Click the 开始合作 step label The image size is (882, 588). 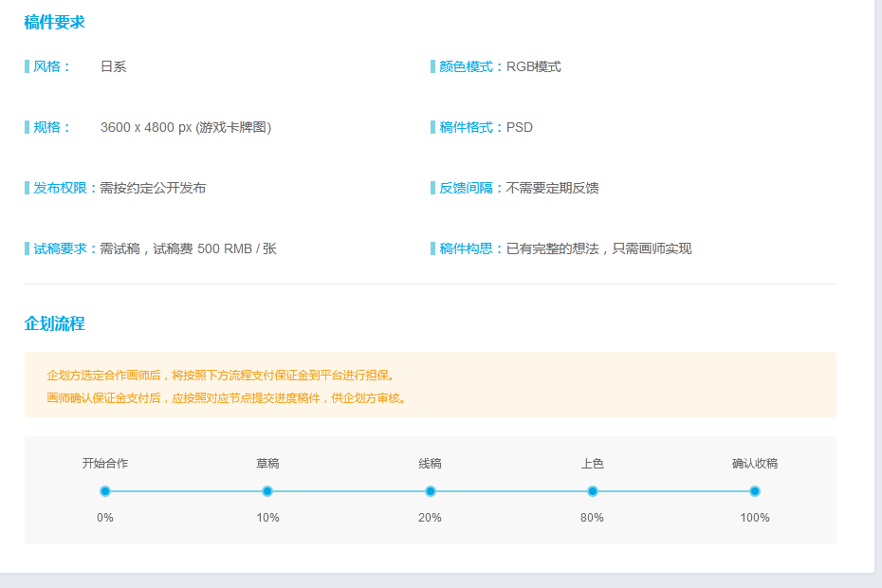105,464
